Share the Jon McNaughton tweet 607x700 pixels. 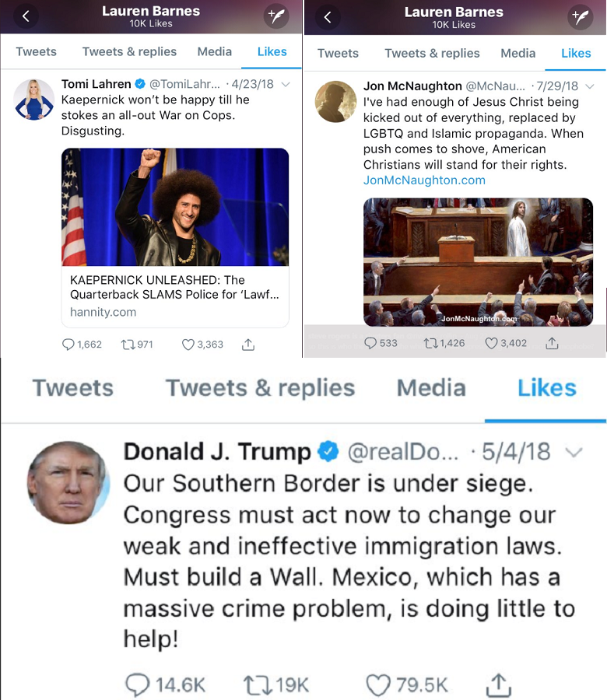pos(552,343)
